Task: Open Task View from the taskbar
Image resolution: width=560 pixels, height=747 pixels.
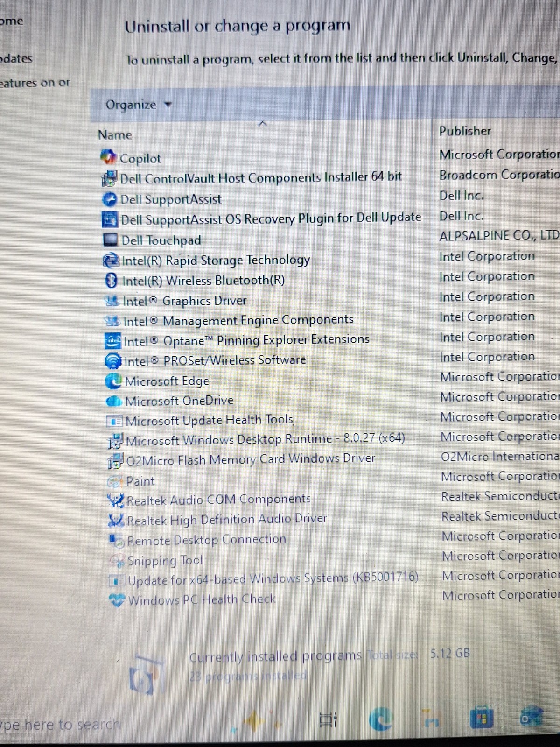Action: click(x=328, y=719)
